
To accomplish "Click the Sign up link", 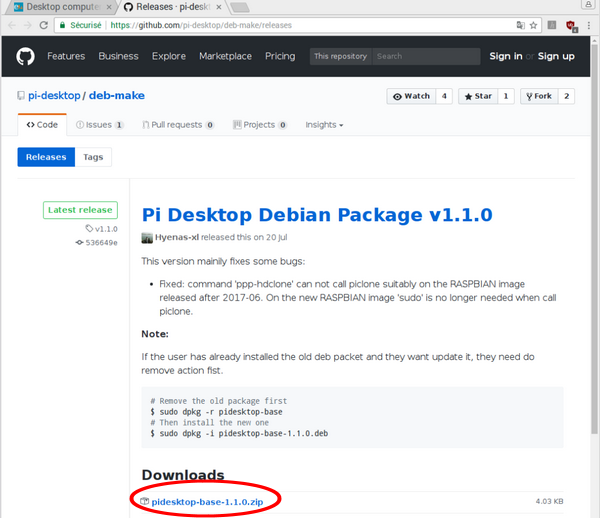I will 556,56.
